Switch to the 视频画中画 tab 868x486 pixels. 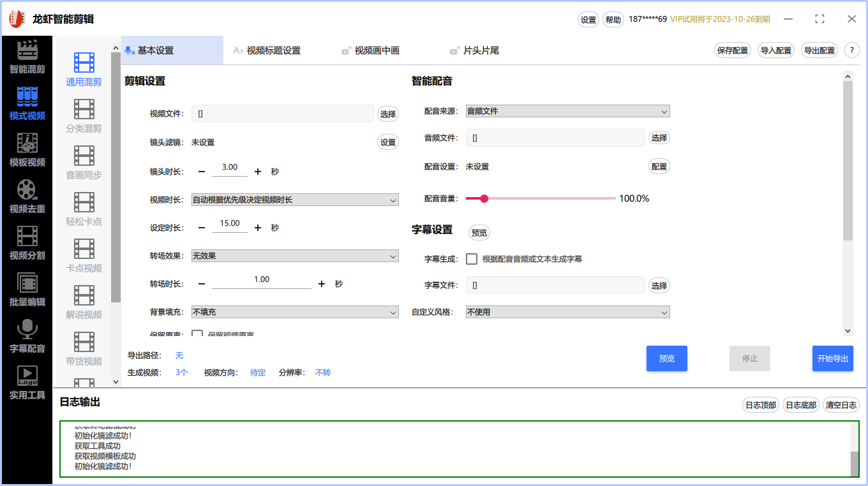pyautogui.click(x=370, y=50)
